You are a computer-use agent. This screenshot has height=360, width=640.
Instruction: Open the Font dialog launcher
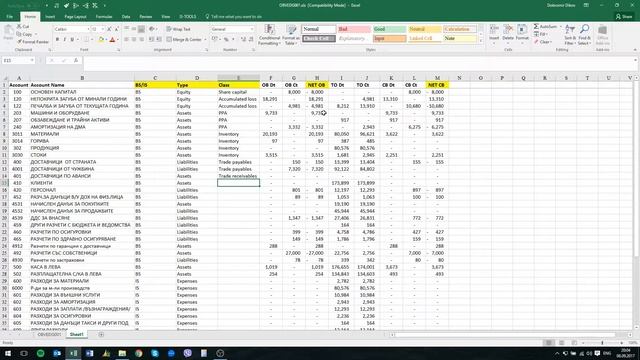point(119,50)
